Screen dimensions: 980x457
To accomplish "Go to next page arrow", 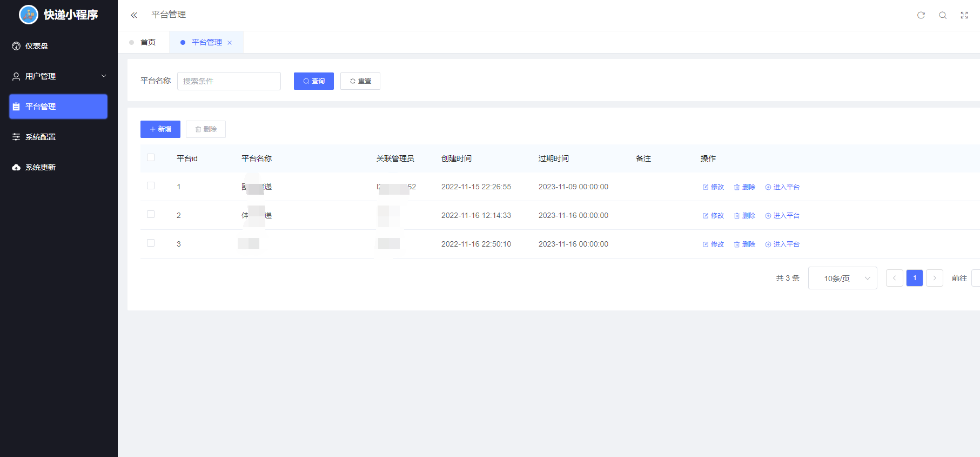I will pos(935,278).
